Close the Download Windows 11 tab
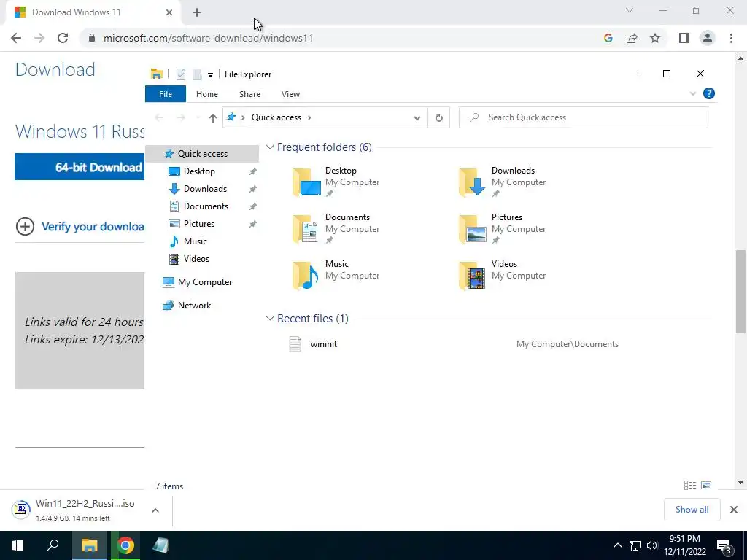The height and width of the screenshot is (560, 747). 169,12
